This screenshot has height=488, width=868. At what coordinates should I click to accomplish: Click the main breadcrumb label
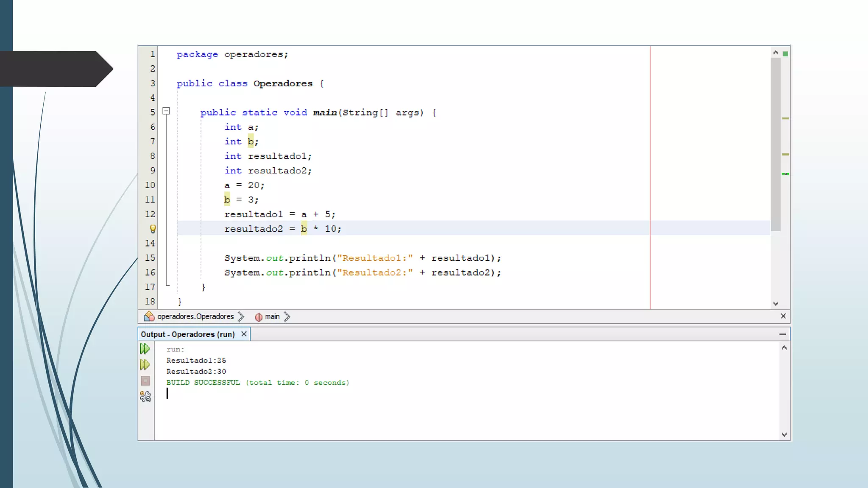tap(272, 316)
